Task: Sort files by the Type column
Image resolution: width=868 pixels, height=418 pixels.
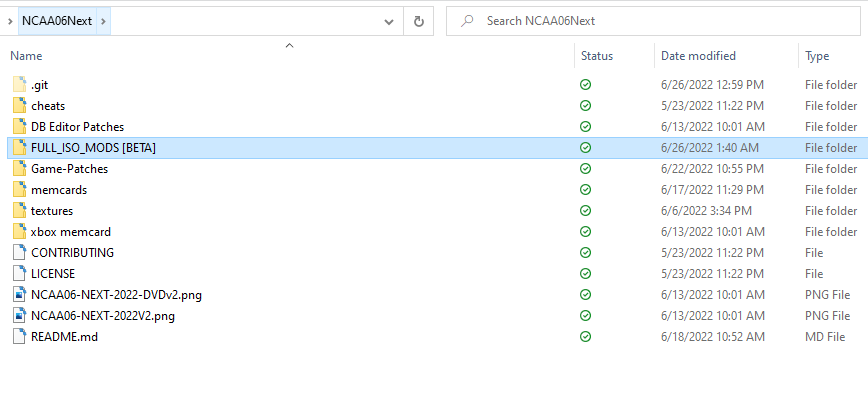Action: coord(817,56)
